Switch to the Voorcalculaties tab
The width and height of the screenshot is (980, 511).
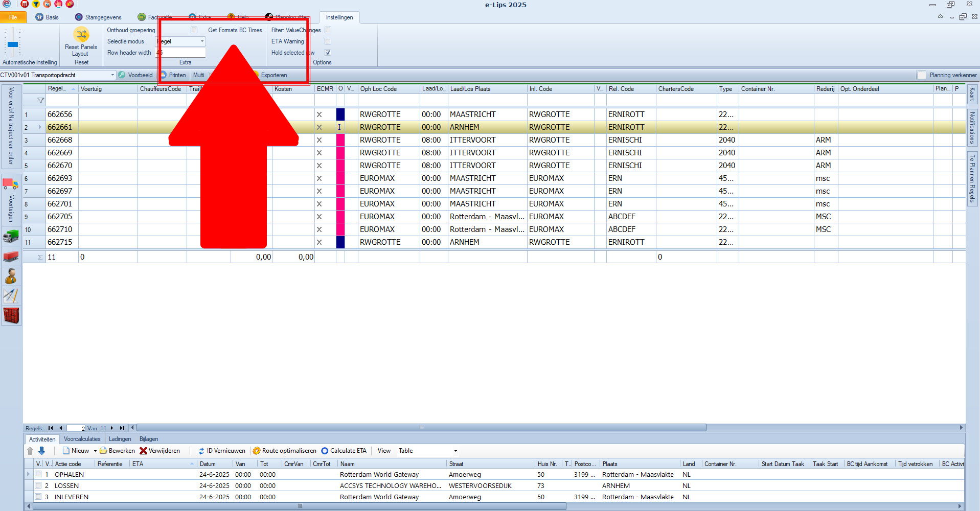[82, 439]
